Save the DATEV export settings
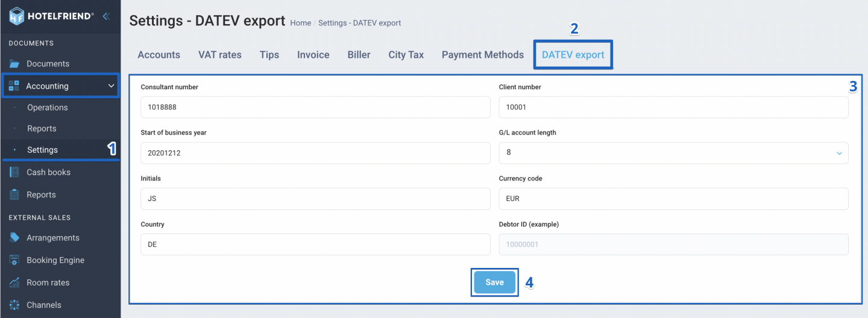The height and width of the screenshot is (318, 868). [494, 282]
